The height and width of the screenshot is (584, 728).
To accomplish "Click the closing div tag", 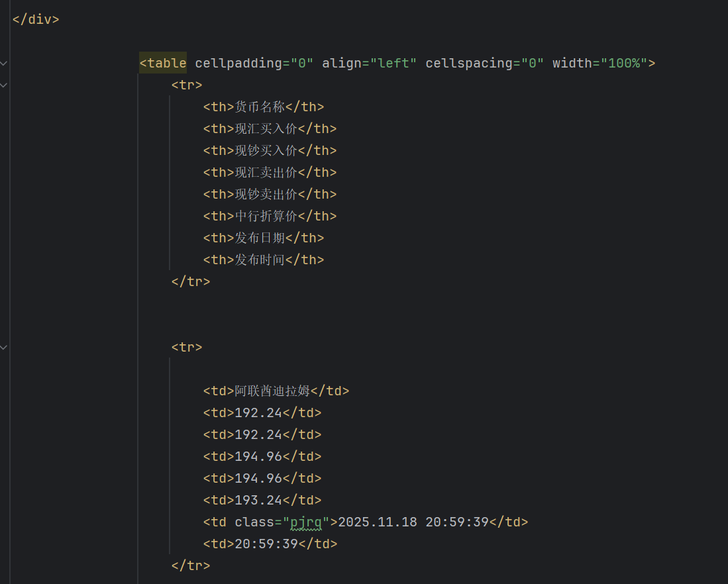I will [x=36, y=19].
